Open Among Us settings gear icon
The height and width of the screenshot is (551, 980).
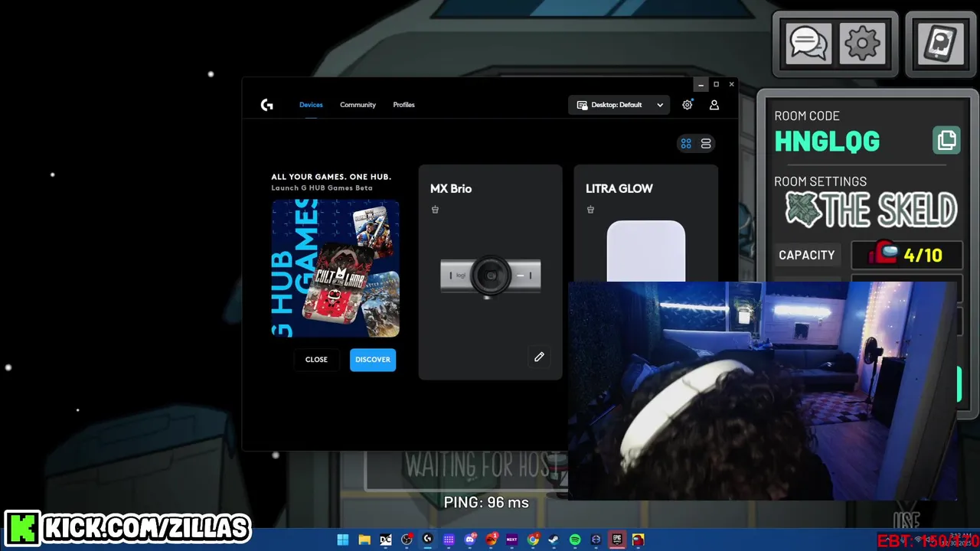tap(862, 44)
